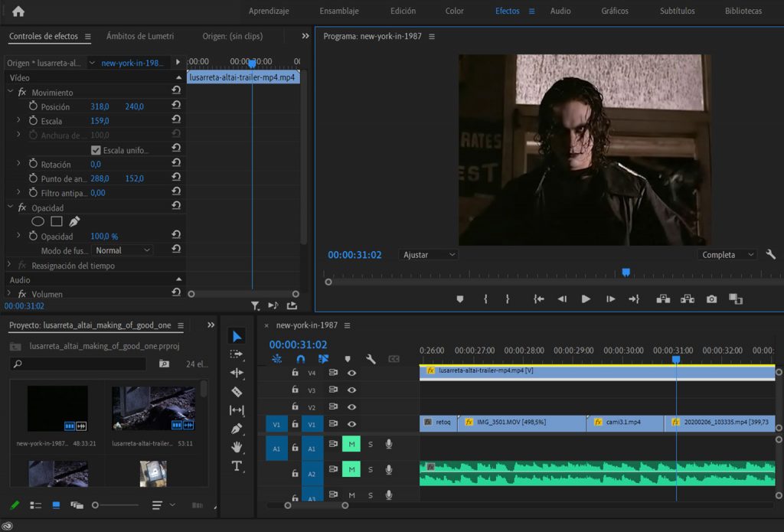This screenshot has width=784, height=532.
Task: Reset the Posición parameter
Action: coord(176,105)
